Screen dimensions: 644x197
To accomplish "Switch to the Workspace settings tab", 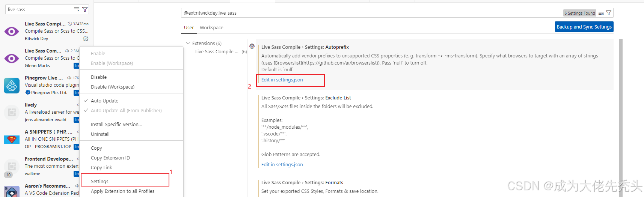I will [x=211, y=28].
